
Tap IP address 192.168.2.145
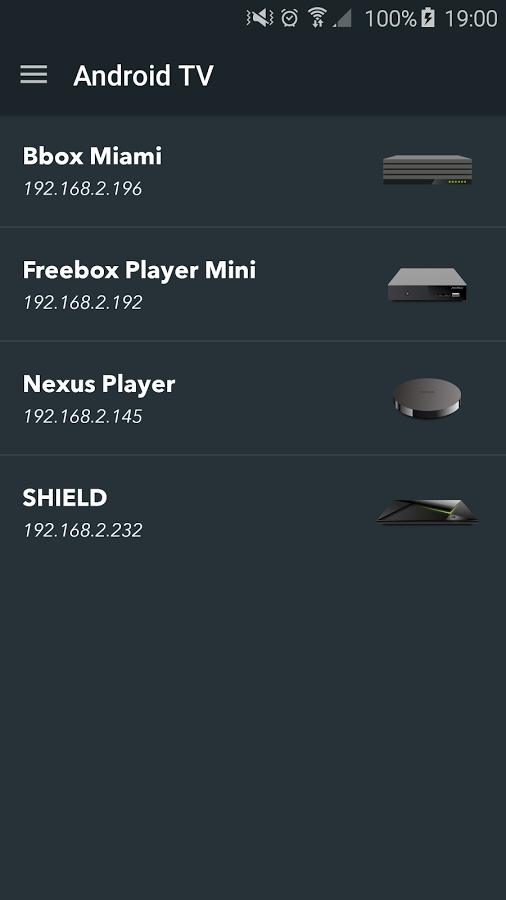[83, 416]
